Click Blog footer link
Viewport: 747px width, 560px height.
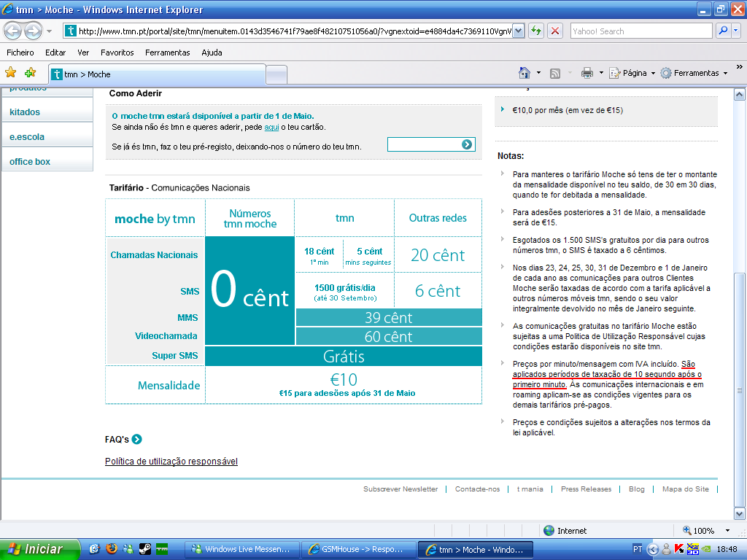coord(636,489)
